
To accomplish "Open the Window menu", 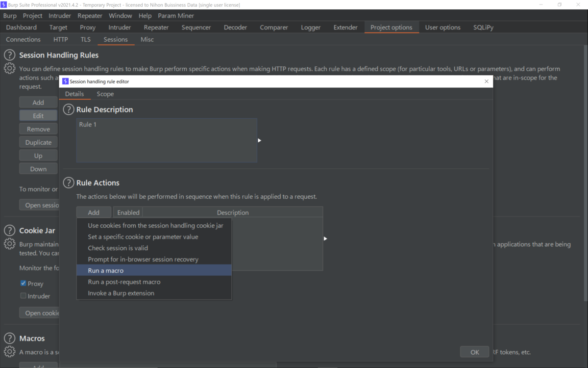I will tap(120, 16).
